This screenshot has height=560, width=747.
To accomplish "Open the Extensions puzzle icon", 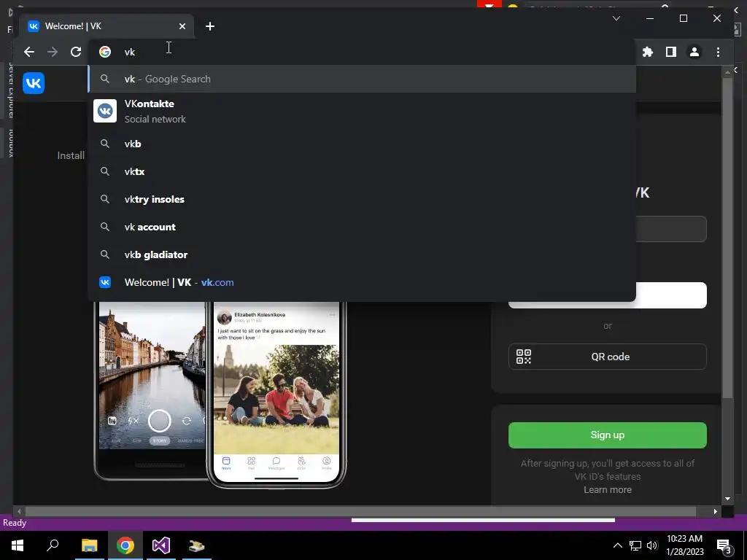I will pyautogui.click(x=648, y=52).
